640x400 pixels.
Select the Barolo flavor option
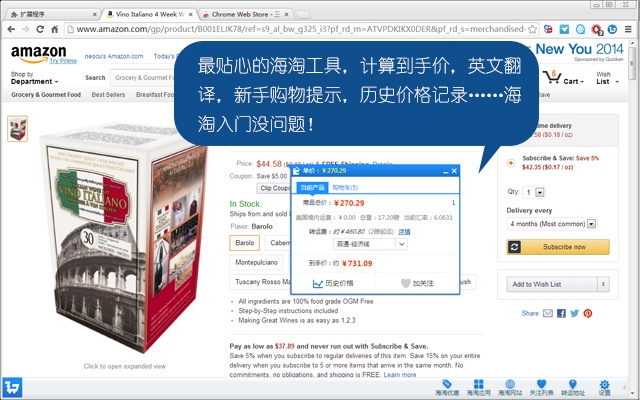tap(244, 243)
